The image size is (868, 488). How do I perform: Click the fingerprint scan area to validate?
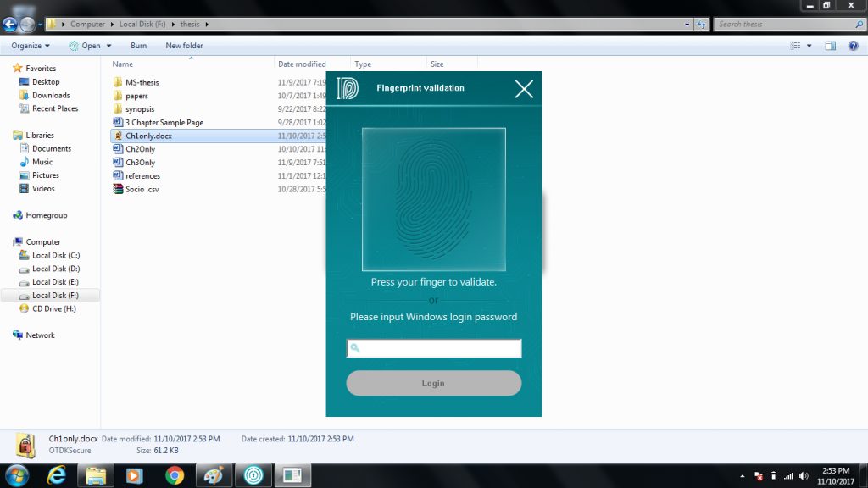(433, 199)
